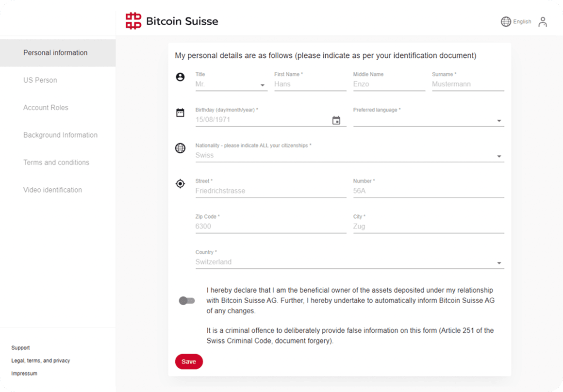Expand the Title dropdown
This screenshot has height=392, width=563.
[x=263, y=85]
